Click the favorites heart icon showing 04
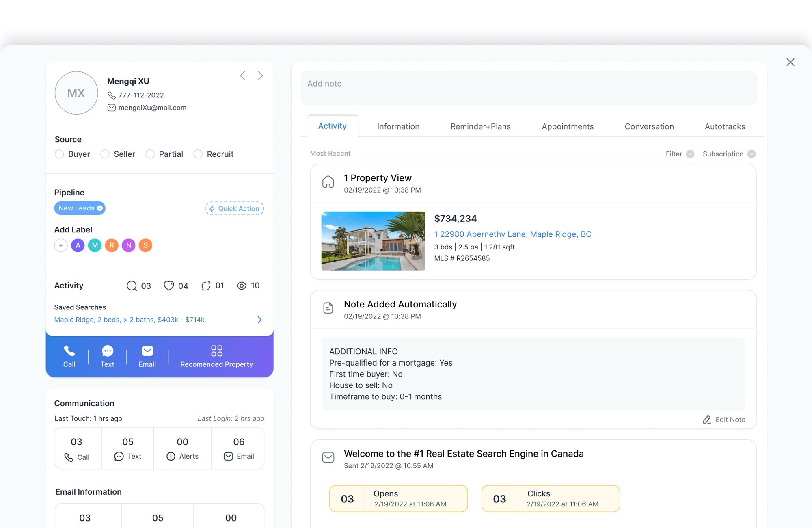The width and height of the screenshot is (812, 528). (169, 286)
